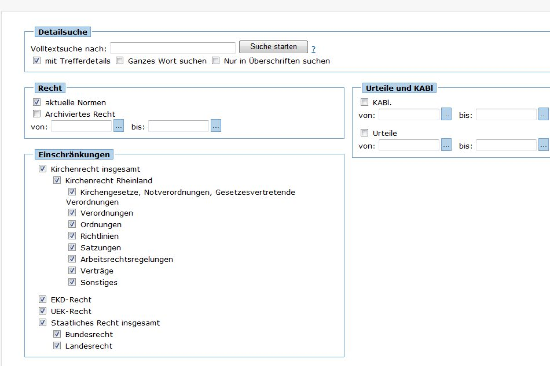
Task: Focus the Volltextsuche nach input field
Action: tap(173, 48)
